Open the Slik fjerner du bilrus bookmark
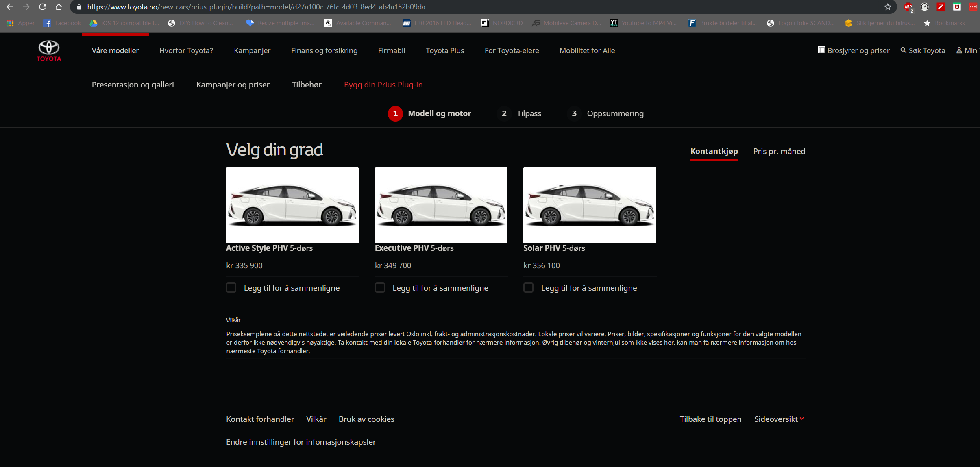Viewport: 980px width, 467px height. click(x=880, y=23)
